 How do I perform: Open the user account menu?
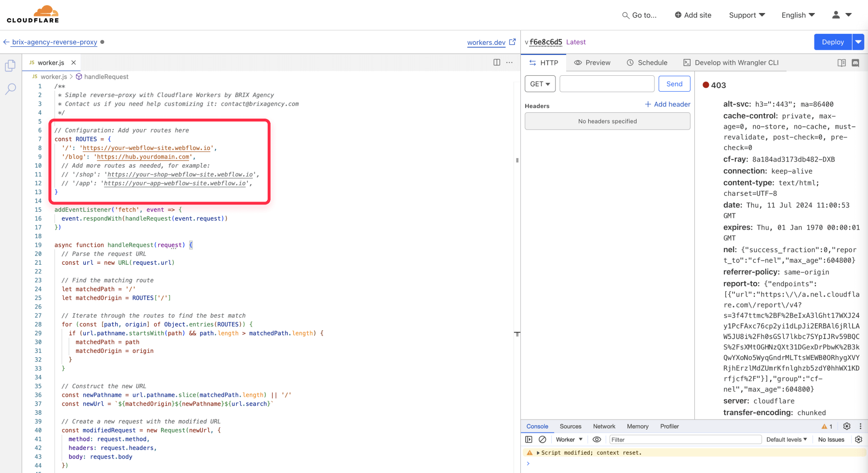[x=842, y=15]
